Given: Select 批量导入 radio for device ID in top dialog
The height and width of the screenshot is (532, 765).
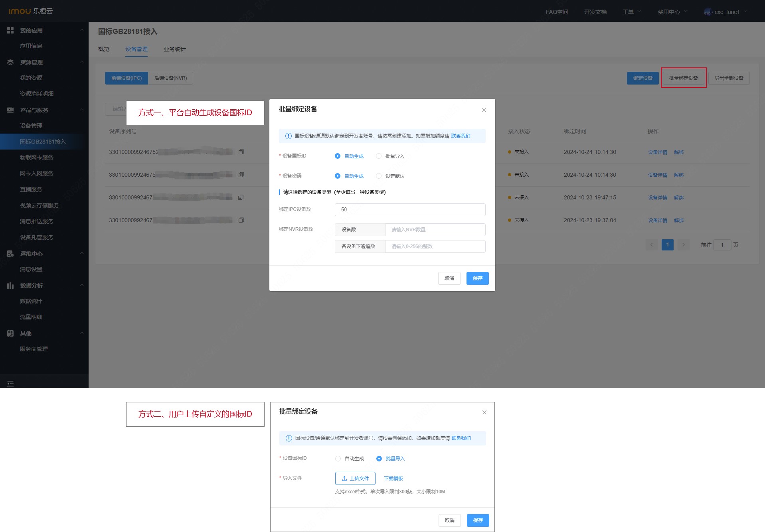Looking at the screenshot, I should click(x=379, y=156).
